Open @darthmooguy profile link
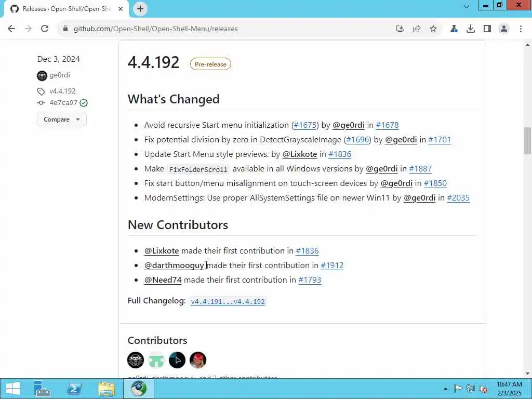Screen dimensions: 532x399 click(x=174, y=265)
